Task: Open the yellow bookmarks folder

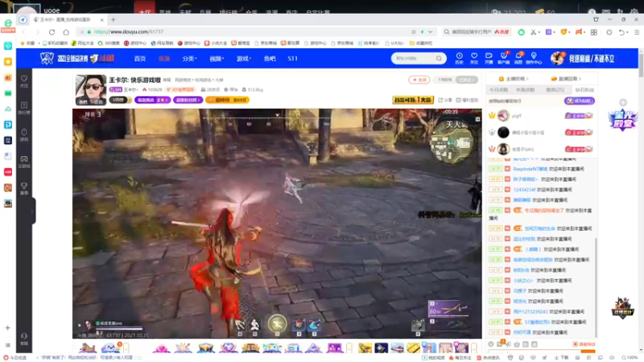Action: (x=421, y=43)
